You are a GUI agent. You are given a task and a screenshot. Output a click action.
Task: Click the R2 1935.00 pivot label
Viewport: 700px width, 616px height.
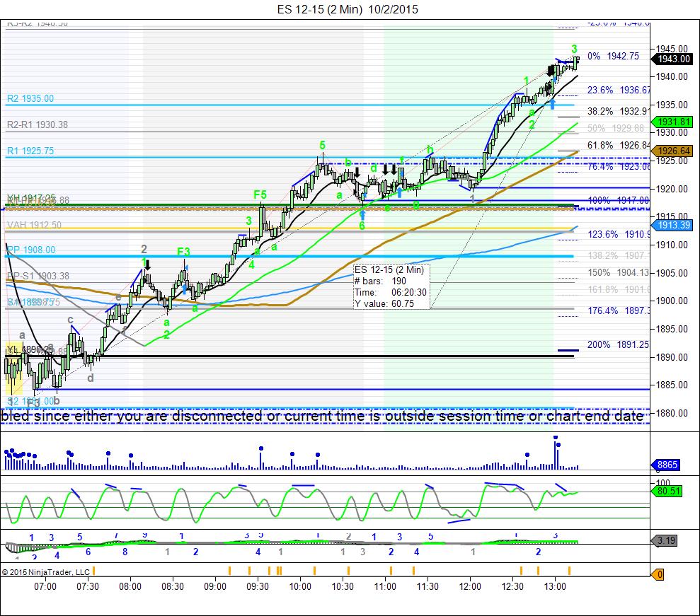click(30, 98)
